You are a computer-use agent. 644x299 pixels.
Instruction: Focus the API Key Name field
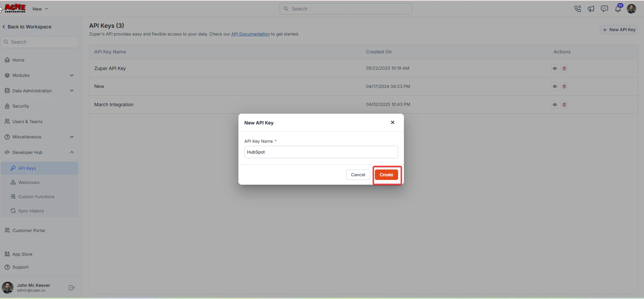click(x=321, y=152)
